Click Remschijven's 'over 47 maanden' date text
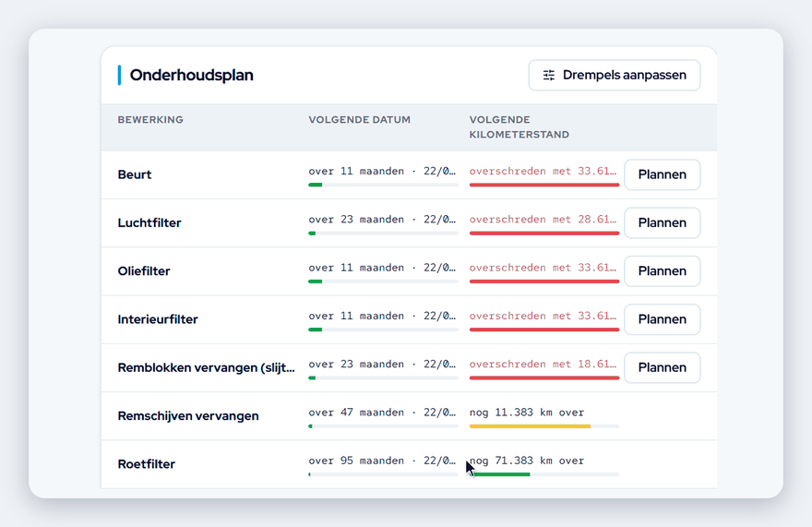The height and width of the screenshot is (527, 812). [x=382, y=413]
